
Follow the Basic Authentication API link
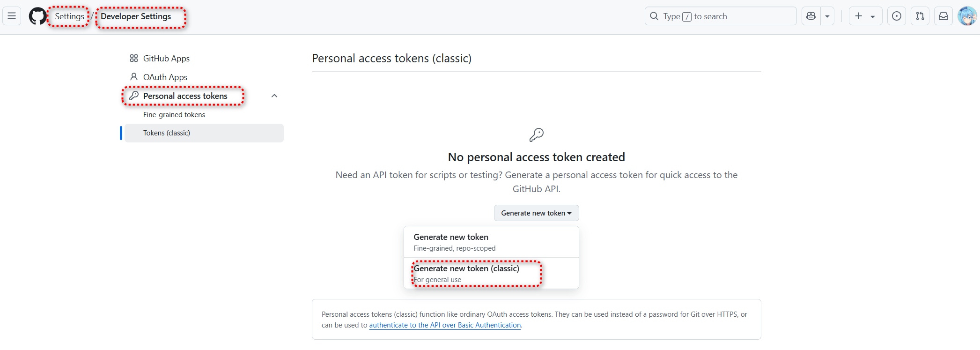pos(445,325)
